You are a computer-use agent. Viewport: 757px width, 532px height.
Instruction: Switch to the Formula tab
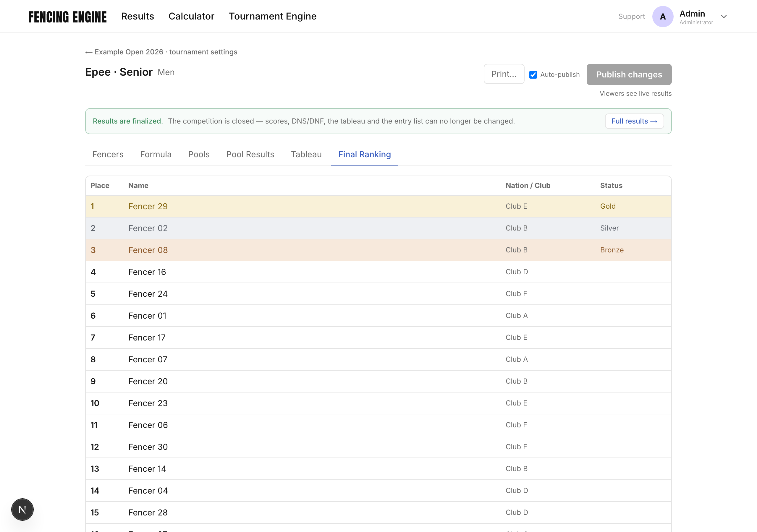(x=156, y=154)
